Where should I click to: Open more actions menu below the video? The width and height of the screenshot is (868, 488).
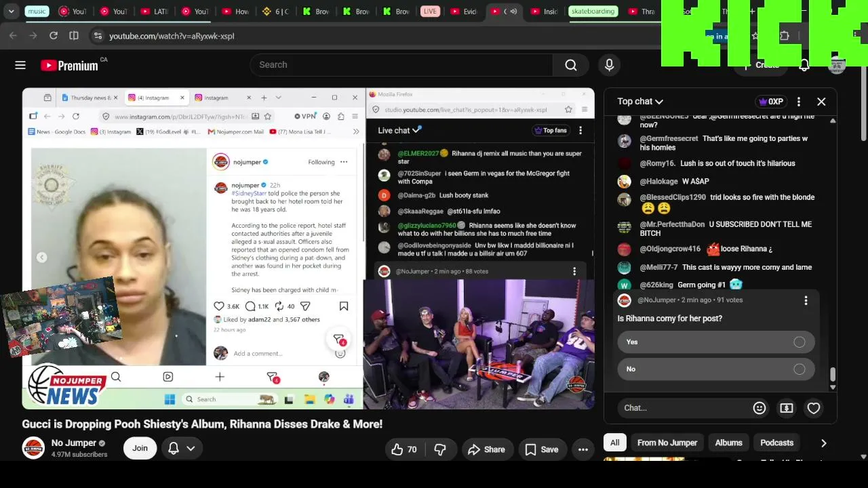tap(583, 449)
